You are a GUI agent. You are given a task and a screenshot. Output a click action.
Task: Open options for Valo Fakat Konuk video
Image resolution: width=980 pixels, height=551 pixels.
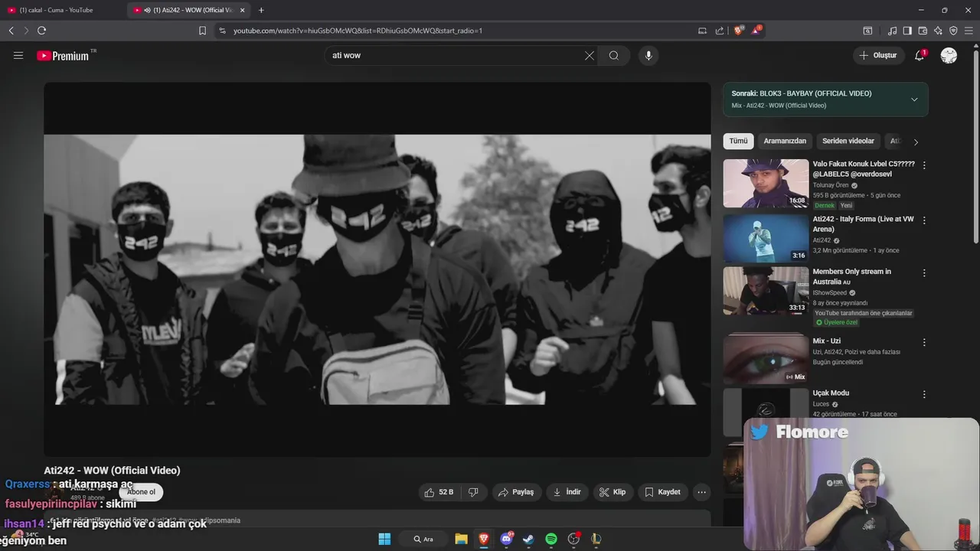click(924, 165)
